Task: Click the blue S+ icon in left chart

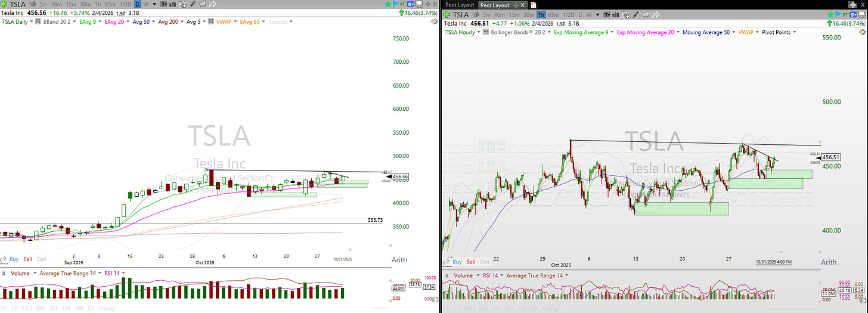Action: (411, 4)
